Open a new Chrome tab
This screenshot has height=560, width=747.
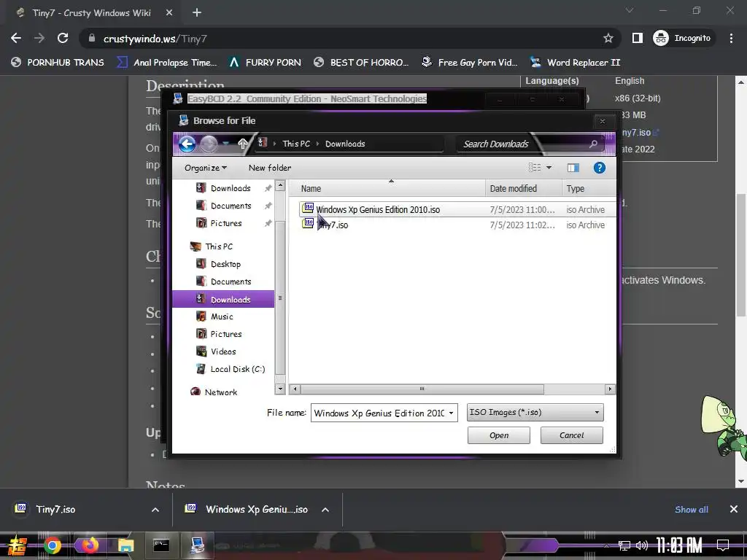(197, 12)
